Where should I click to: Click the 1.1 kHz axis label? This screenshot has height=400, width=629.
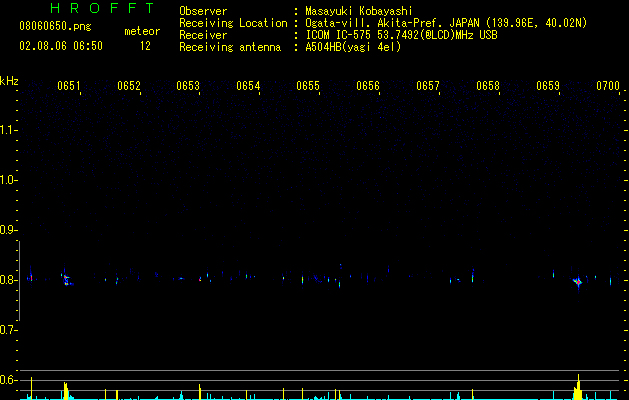pyautogui.click(x=8, y=130)
